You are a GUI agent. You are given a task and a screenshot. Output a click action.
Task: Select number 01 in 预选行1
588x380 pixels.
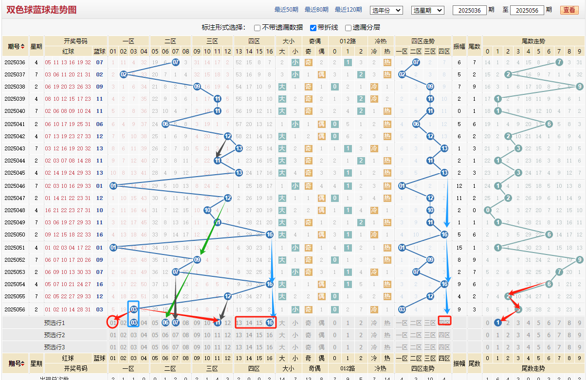pyautogui.click(x=113, y=323)
